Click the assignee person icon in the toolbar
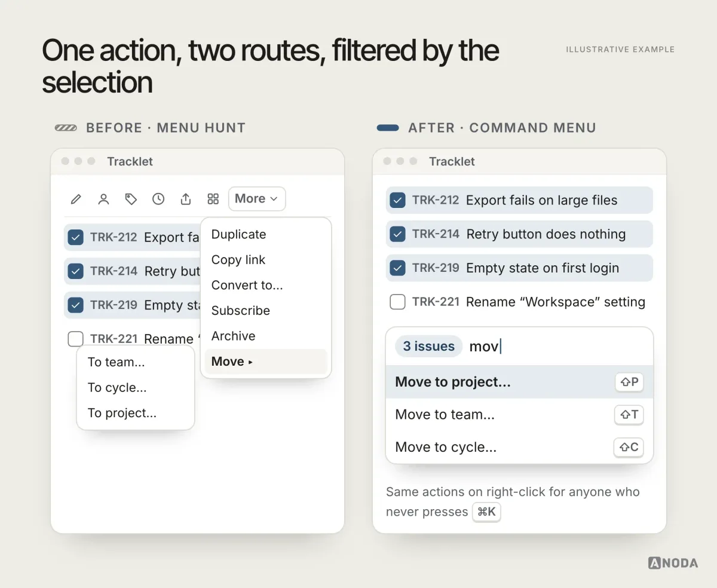 [103, 199]
